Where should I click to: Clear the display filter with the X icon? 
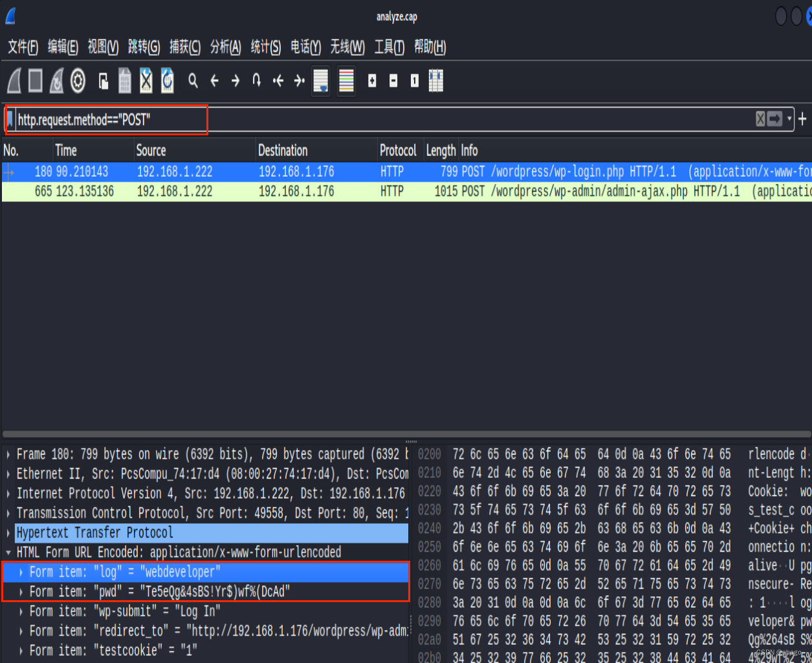[761, 119]
